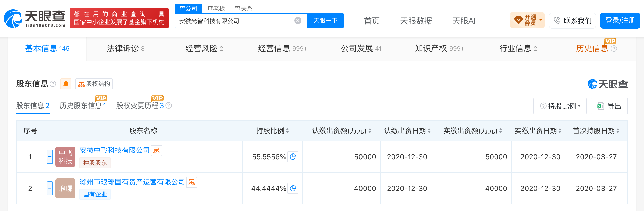Switch to 查老板 search tab
This screenshot has height=211, width=644.
click(216, 9)
